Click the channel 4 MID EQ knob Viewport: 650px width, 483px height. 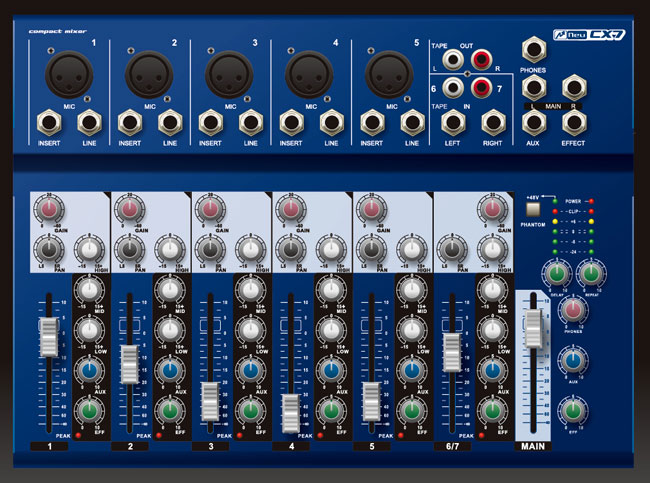334,290
